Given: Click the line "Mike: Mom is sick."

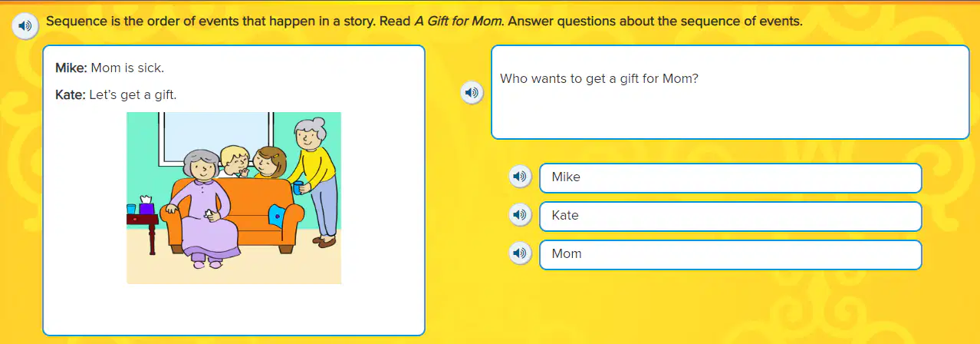Looking at the screenshot, I should (x=110, y=68).
